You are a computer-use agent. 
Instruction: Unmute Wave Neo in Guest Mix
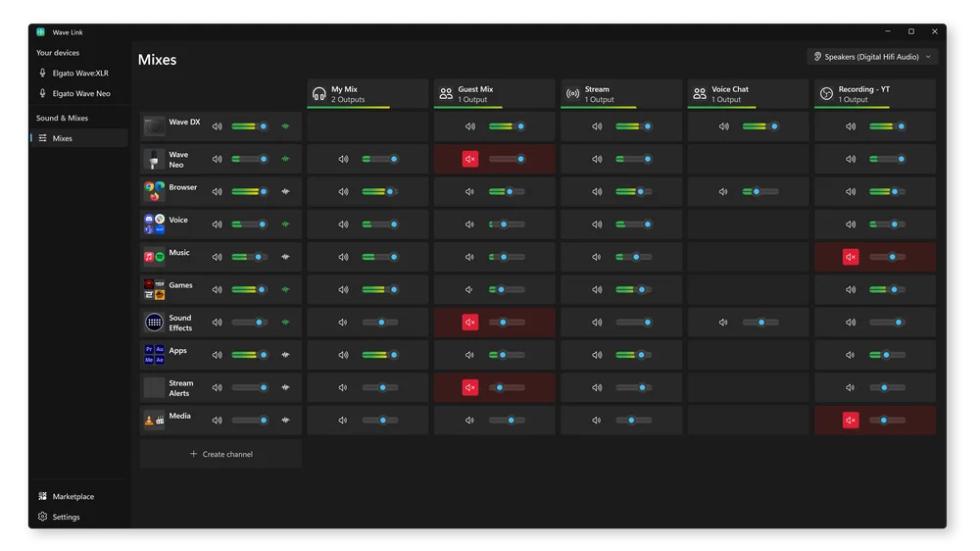click(470, 159)
